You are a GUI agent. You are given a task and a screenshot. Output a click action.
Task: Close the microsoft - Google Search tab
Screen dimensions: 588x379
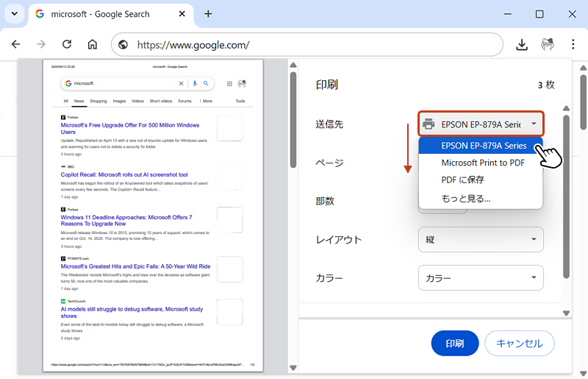point(182,14)
